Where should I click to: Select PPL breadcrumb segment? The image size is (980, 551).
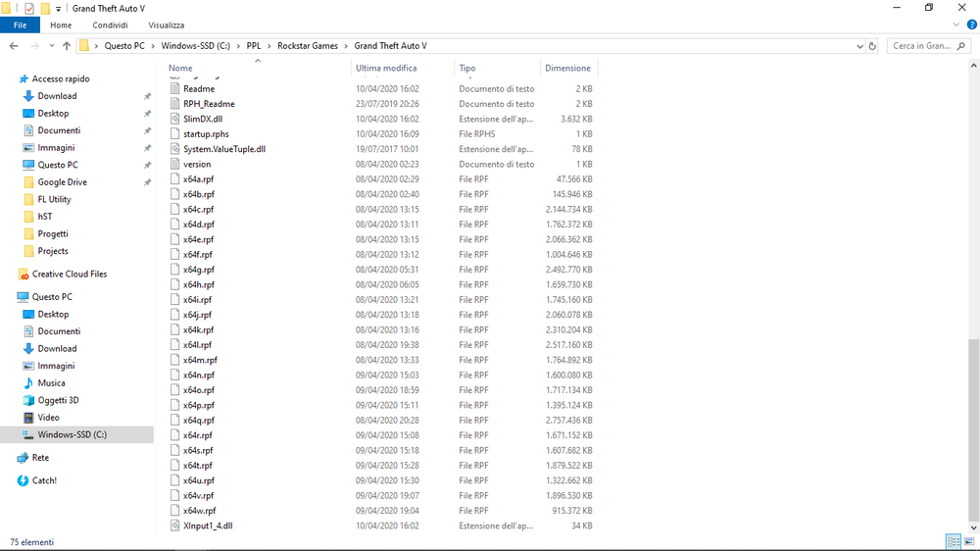pyautogui.click(x=254, y=46)
